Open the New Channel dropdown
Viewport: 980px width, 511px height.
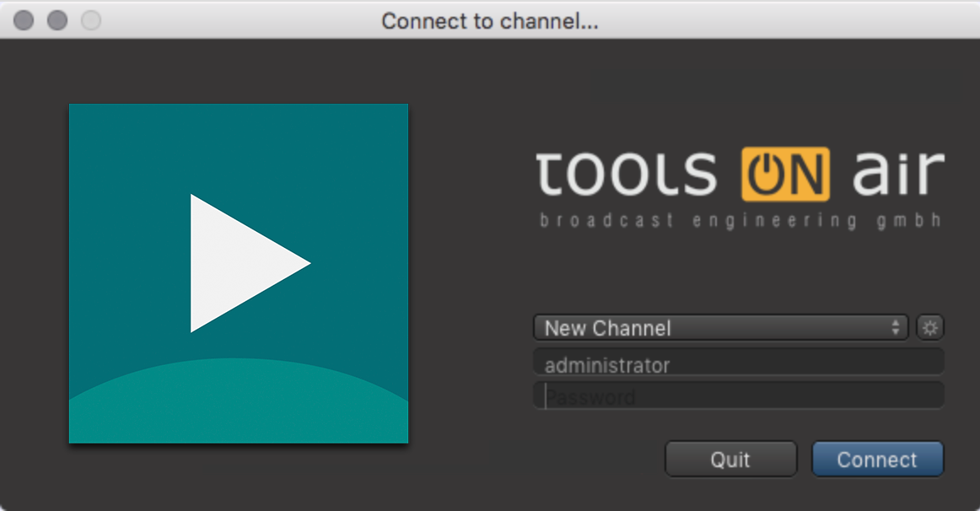click(720, 328)
